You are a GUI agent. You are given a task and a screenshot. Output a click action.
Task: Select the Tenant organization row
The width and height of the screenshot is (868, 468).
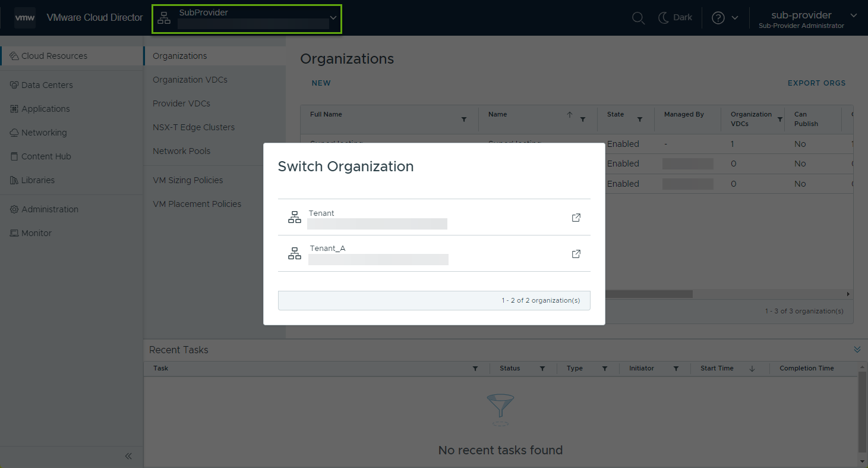(434, 218)
